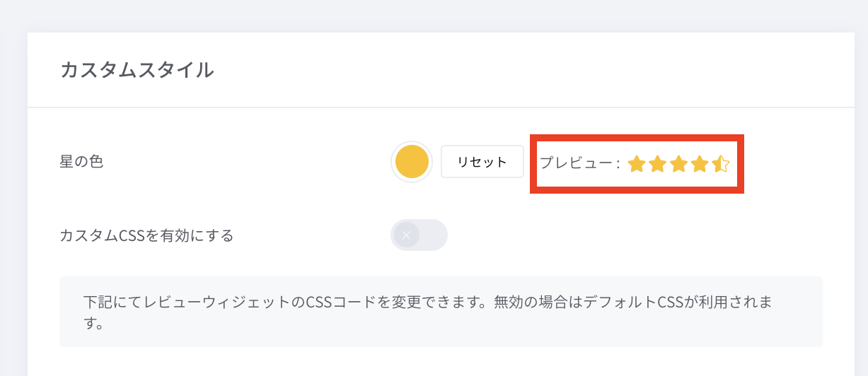Click the X knob inside the CSS toggle
This screenshot has height=376, width=868.
tap(407, 235)
